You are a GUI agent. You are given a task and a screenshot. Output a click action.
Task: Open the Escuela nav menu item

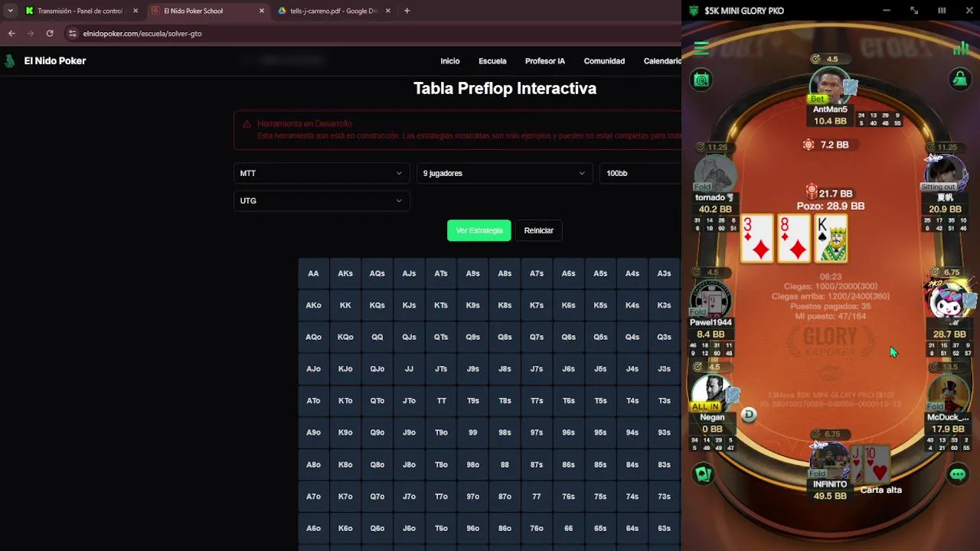[x=492, y=61]
